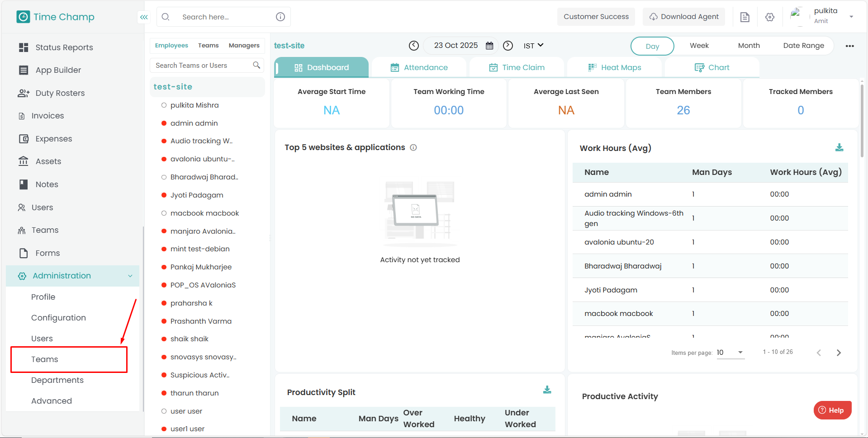
Task: Open the document icon in top bar
Action: pos(745,17)
